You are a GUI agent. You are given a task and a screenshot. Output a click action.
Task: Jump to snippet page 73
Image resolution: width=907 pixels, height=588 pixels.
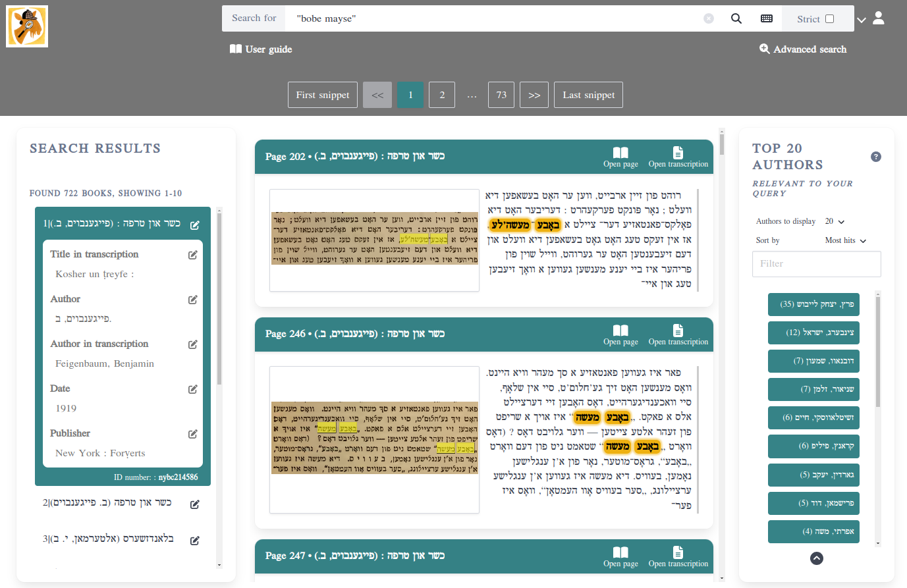click(501, 95)
